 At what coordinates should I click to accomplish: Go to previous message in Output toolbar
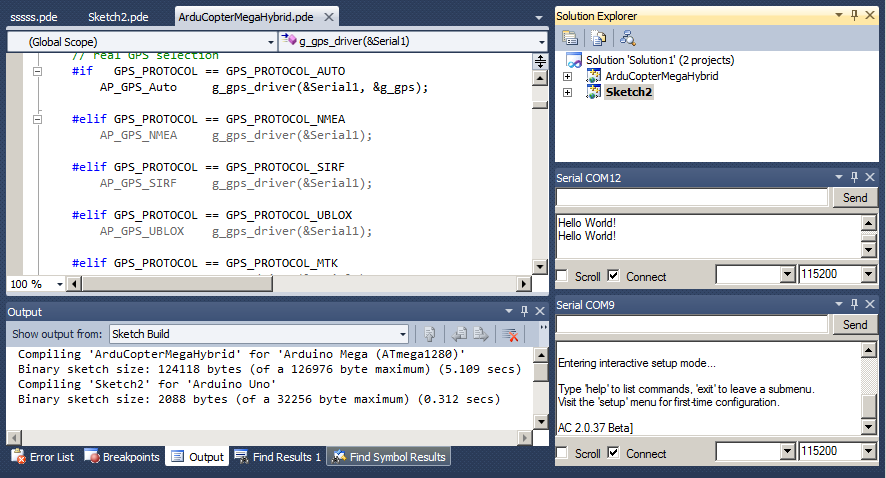point(459,334)
